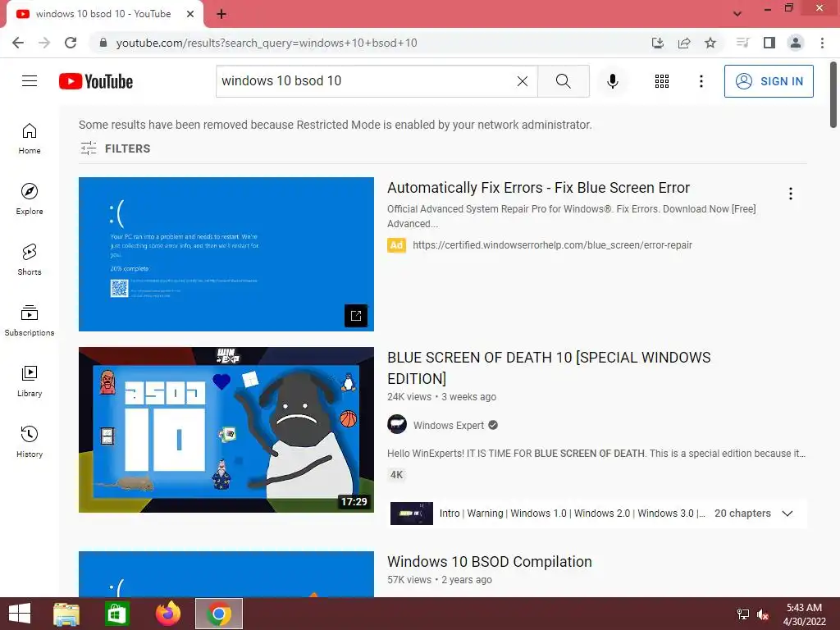Screen dimensions: 840x630
Task: Open the YouTube apps grid
Action: click(662, 81)
